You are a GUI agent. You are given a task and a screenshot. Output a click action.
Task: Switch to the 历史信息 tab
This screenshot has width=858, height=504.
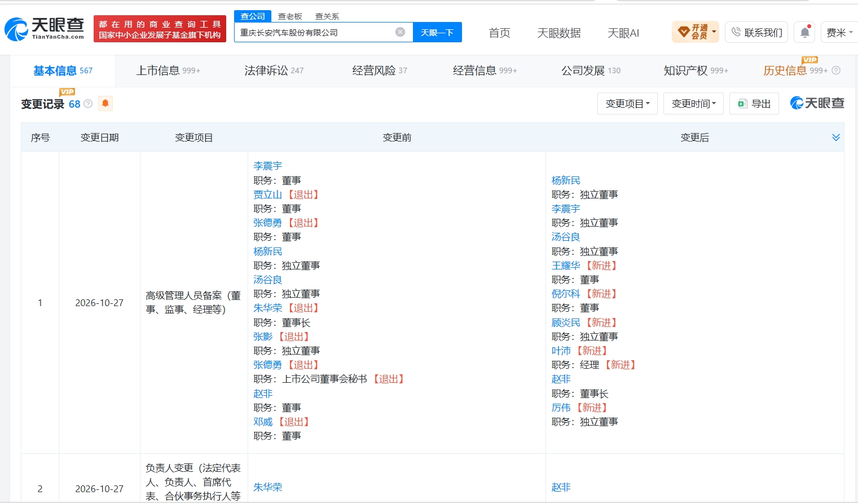tap(795, 70)
